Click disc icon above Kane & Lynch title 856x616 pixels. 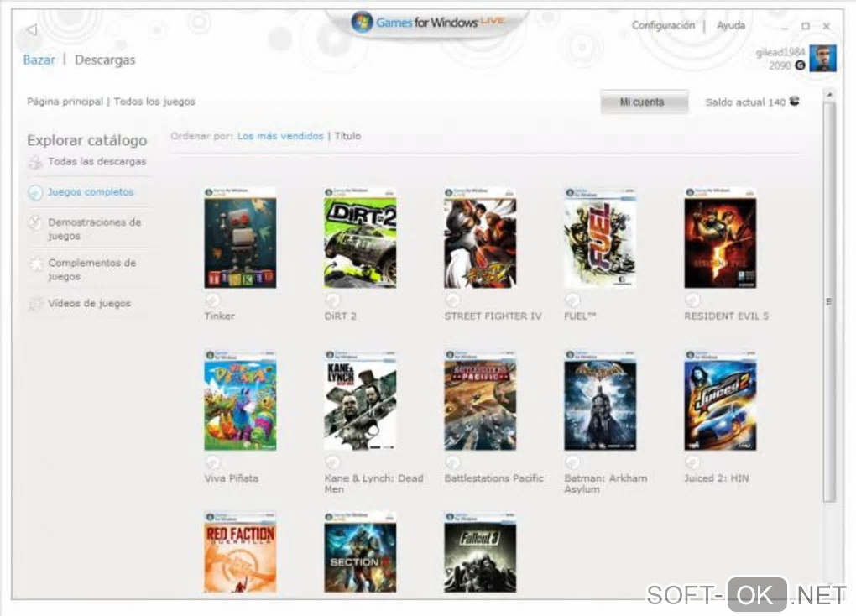[332, 462]
